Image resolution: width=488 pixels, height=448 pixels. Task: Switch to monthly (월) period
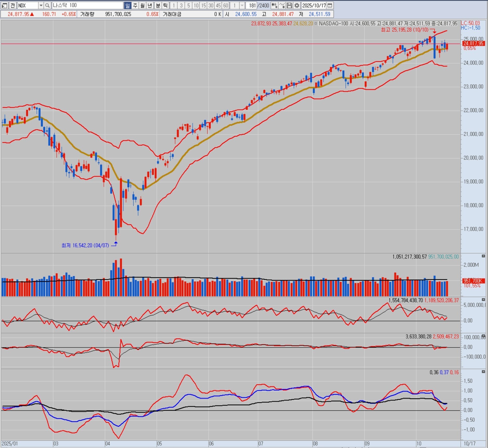pyautogui.click(x=143, y=5)
